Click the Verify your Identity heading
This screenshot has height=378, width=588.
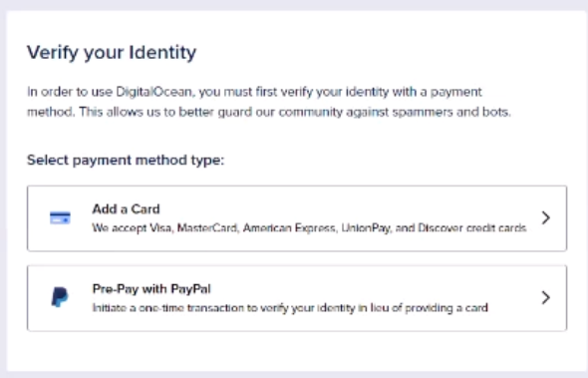pyautogui.click(x=112, y=52)
